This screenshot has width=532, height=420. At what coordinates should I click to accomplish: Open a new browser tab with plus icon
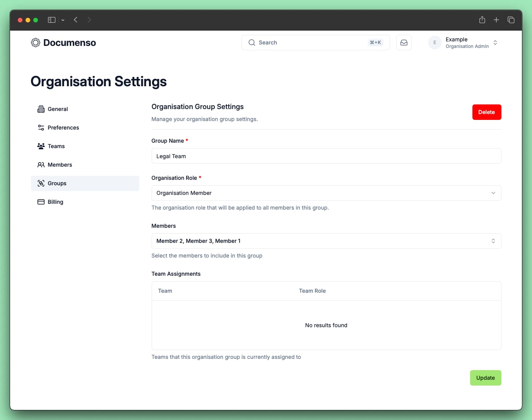click(x=496, y=20)
